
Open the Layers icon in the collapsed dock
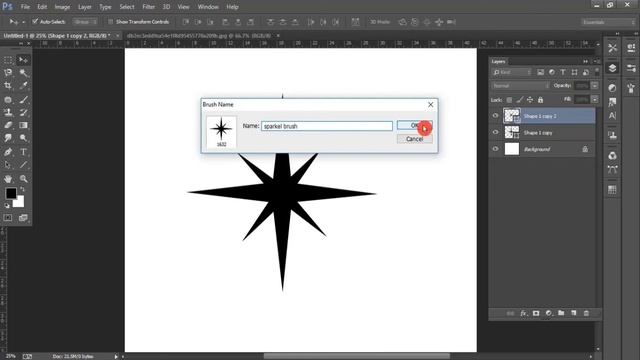[612, 68]
